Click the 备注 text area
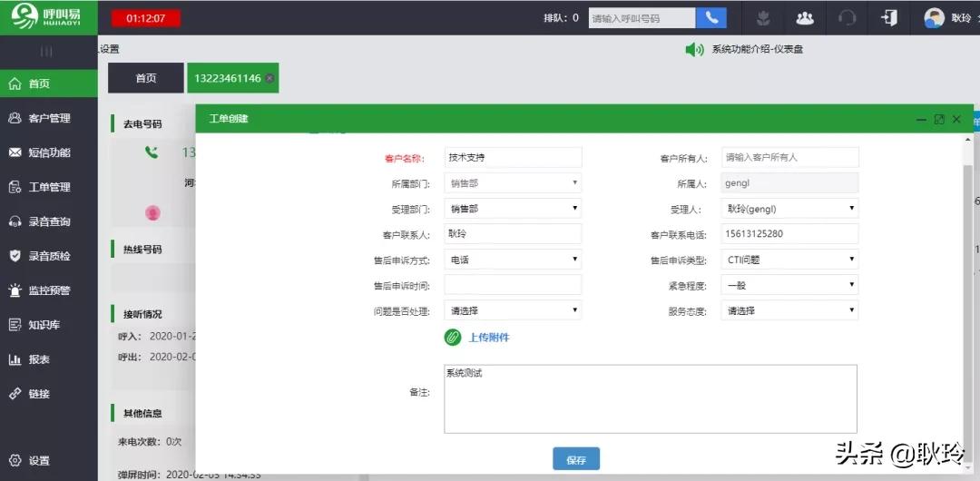 coord(650,399)
